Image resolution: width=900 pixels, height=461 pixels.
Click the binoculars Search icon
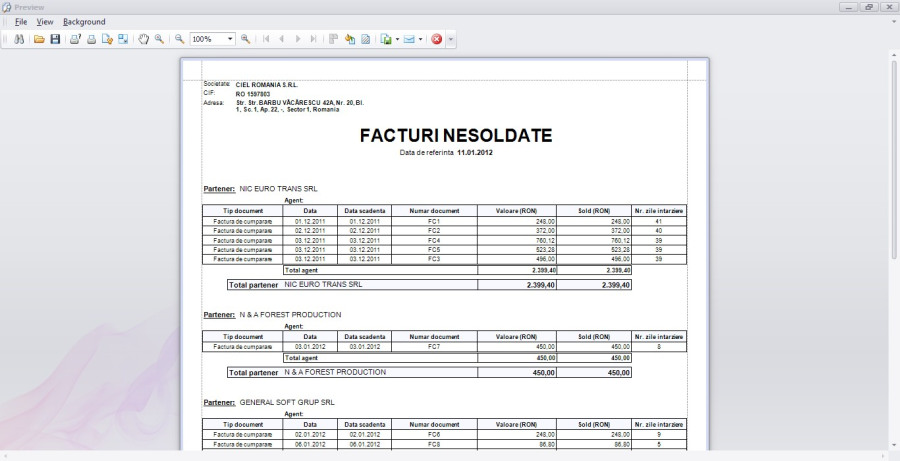18,39
